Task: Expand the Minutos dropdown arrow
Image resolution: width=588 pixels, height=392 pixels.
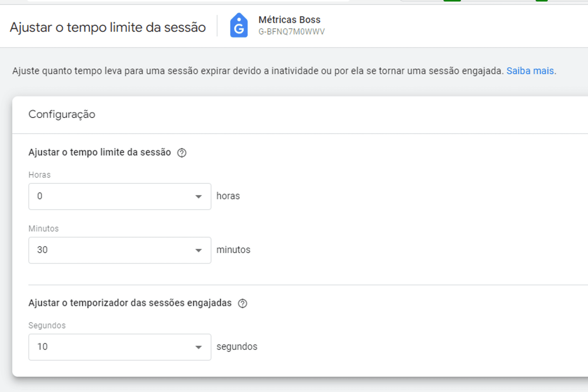Action: (198, 250)
